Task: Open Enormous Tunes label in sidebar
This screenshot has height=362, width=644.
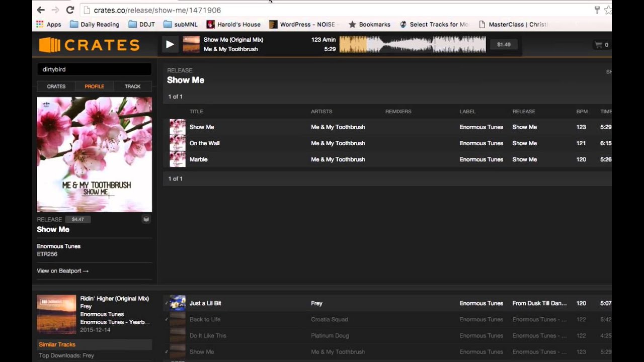Action: (x=58, y=246)
